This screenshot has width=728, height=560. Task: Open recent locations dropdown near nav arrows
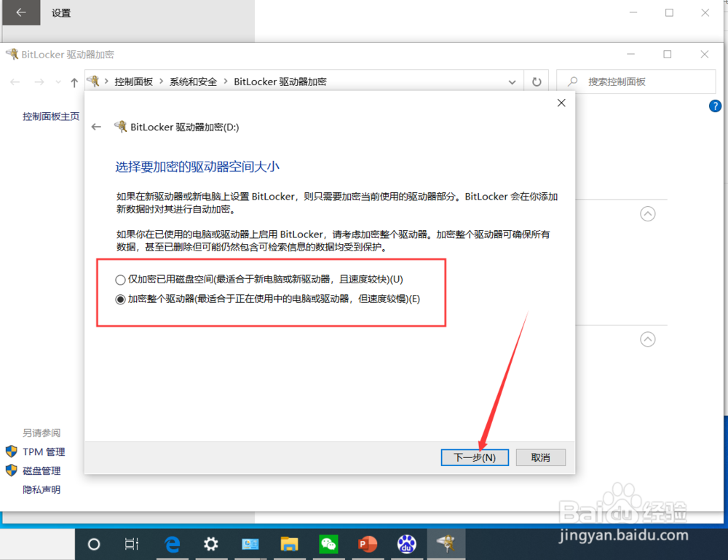[x=58, y=82]
